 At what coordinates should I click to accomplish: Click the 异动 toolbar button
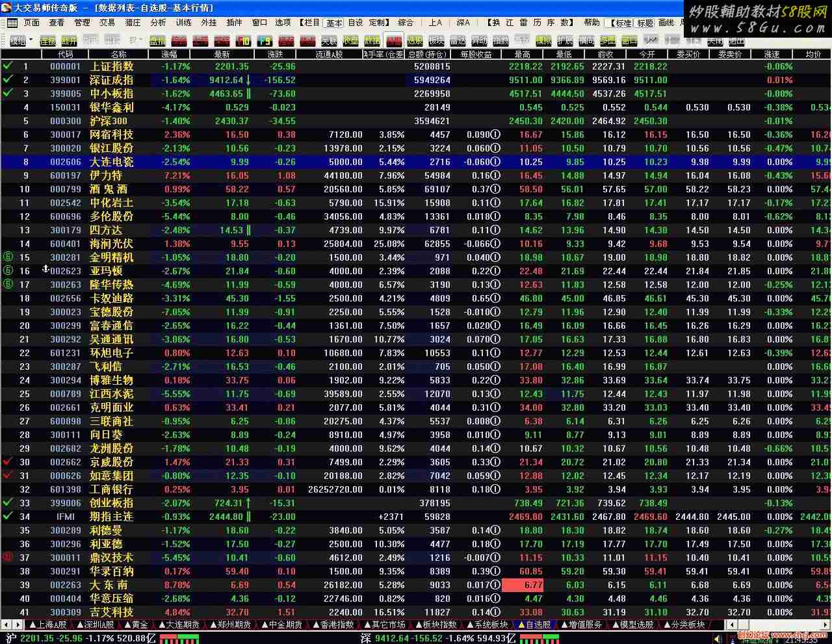point(479,41)
